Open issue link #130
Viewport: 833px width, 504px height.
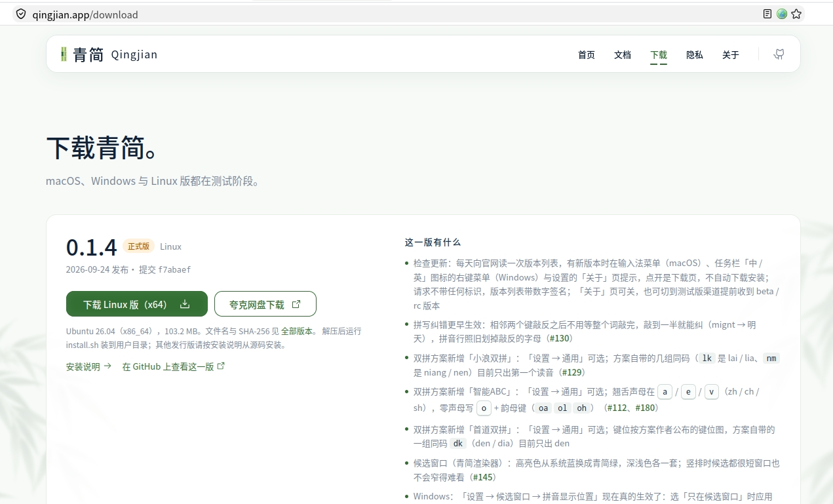coord(560,338)
